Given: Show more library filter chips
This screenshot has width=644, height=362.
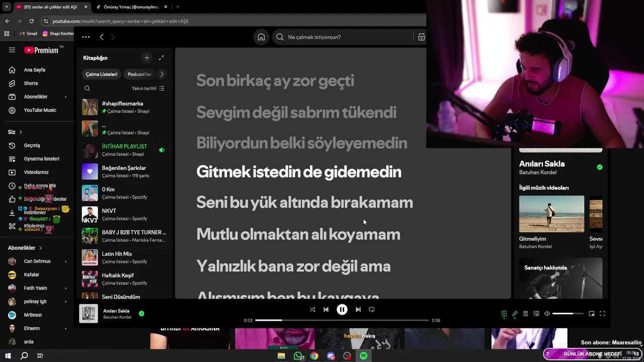Looking at the screenshot, I should (x=162, y=74).
